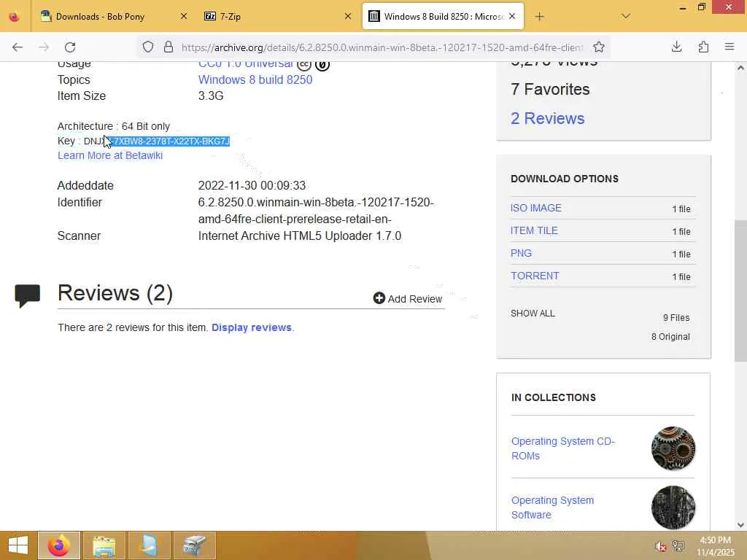Image resolution: width=747 pixels, height=560 pixels.
Task: Select the Windows 8 Build 8250 tab
Action: pyautogui.click(x=443, y=16)
